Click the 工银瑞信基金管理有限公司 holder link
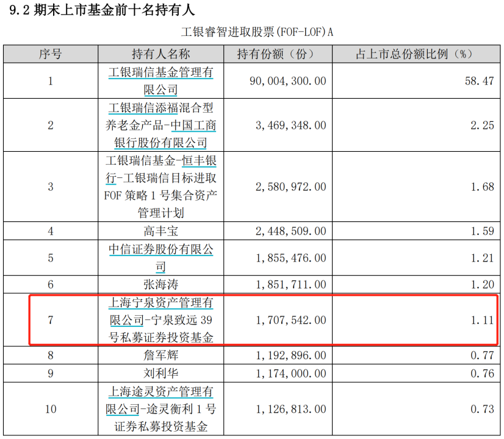The width and height of the screenshot is (504, 439). (161, 73)
